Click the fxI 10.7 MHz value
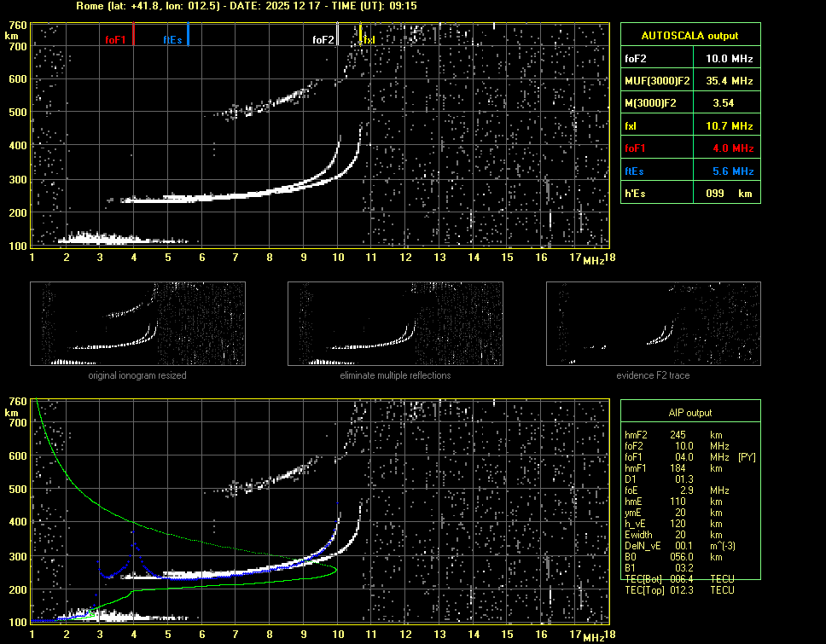The height and width of the screenshot is (644, 826). pos(728,126)
